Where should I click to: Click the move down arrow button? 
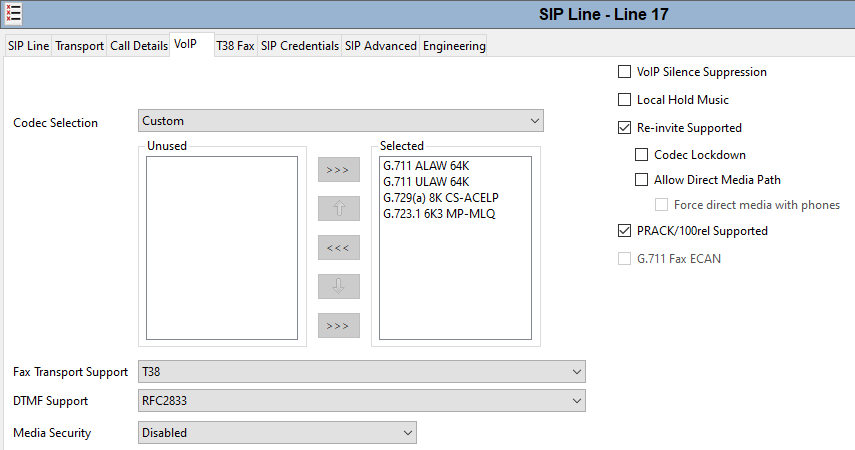pyautogui.click(x=339, y=286)
